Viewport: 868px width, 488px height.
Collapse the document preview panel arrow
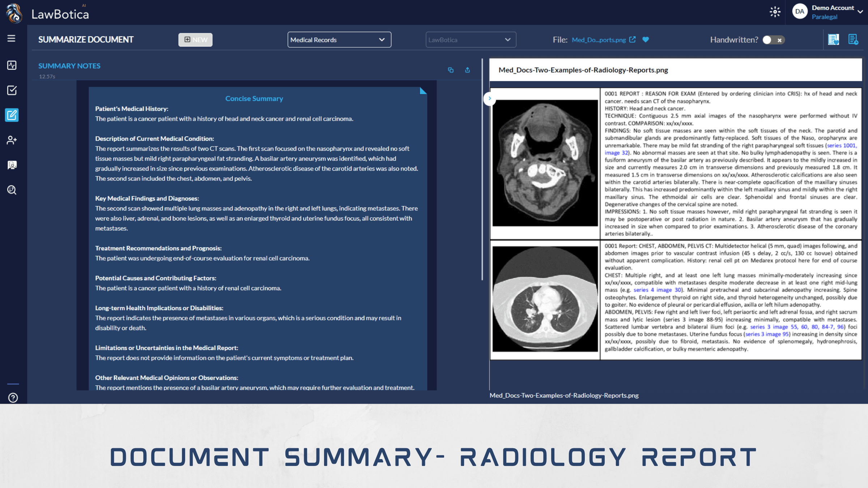coord(489,98)
